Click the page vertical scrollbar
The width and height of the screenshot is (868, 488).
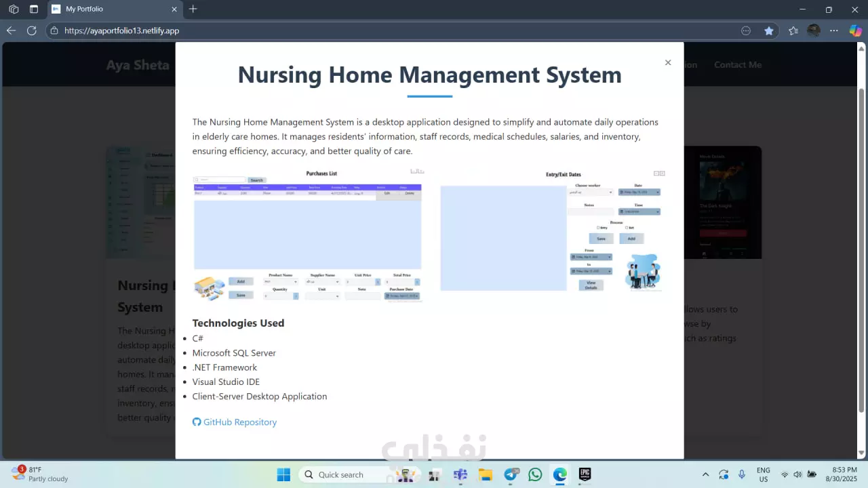click(862, 251)
